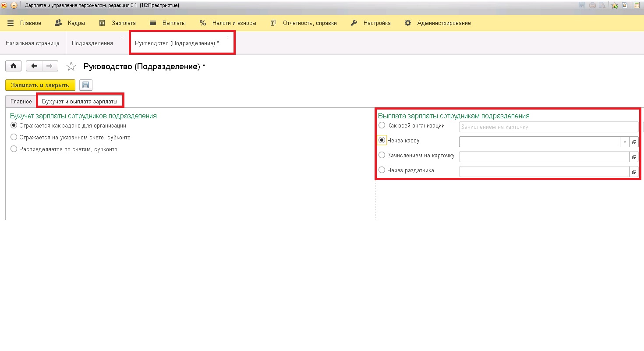
Task: Open Налоги и взносы section
Action: coord(228,23)
